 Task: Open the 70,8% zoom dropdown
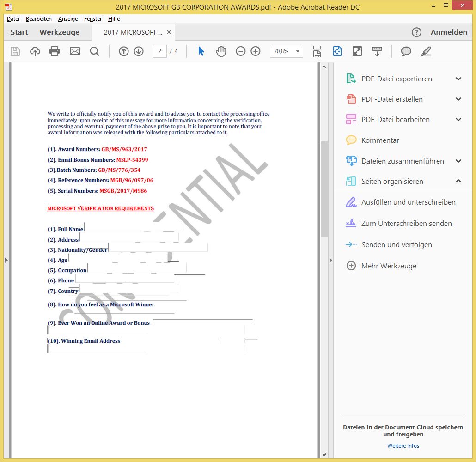click(298, 51)
